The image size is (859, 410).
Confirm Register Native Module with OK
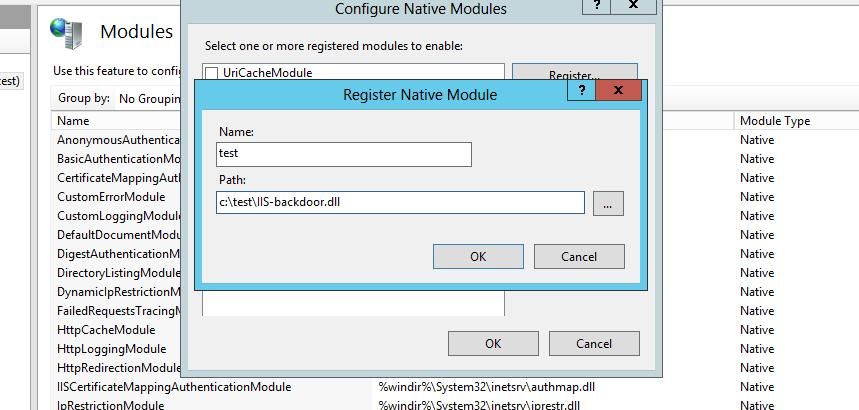(x=478, y=257)
